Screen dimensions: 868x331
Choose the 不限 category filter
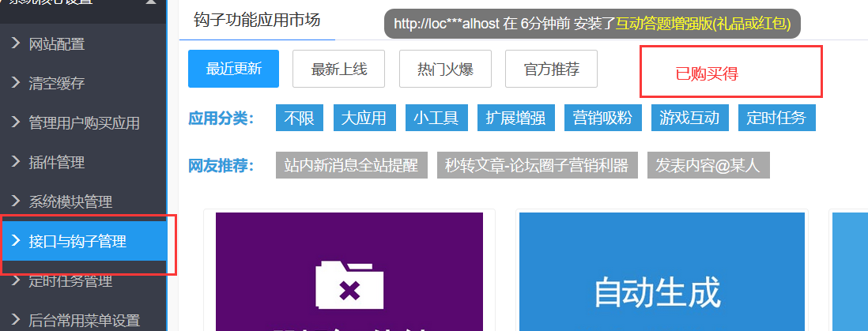299,118
